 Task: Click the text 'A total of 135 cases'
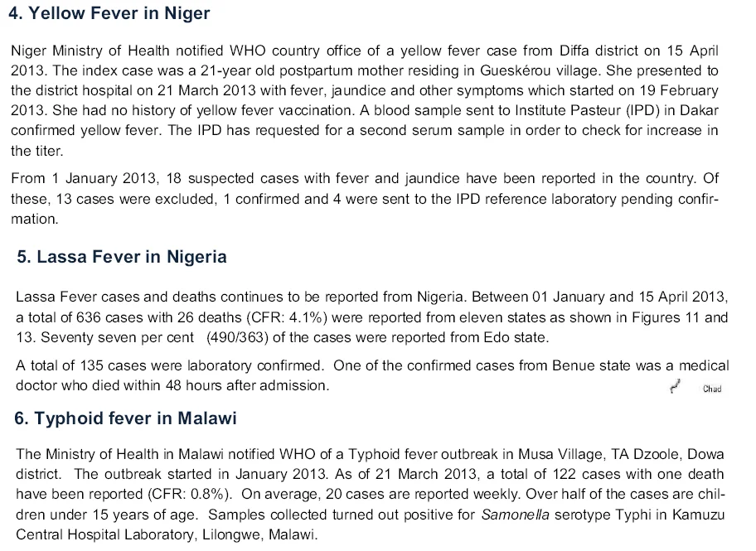[81, 365]
